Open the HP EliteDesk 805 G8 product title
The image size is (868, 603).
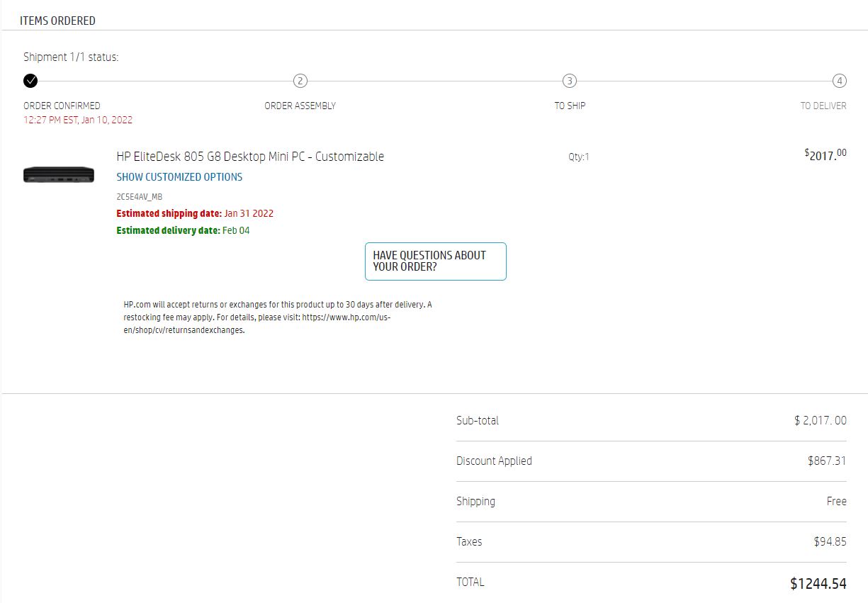(x=250, y=157)
